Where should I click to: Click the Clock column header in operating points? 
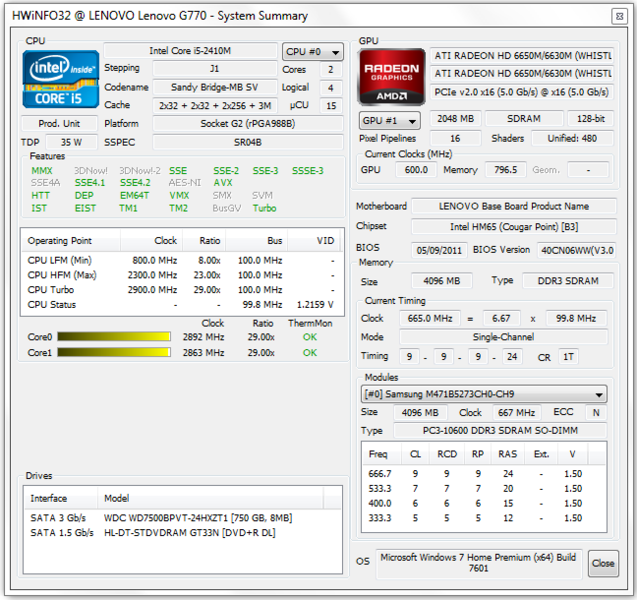152,240
